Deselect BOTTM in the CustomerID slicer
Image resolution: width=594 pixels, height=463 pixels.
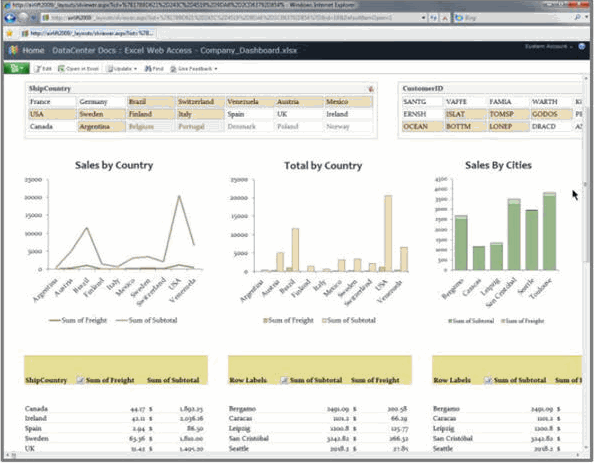coord(465,127)
